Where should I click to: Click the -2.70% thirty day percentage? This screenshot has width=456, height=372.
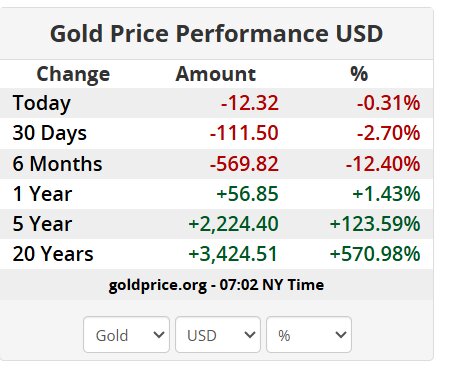(x=388, y=133)
